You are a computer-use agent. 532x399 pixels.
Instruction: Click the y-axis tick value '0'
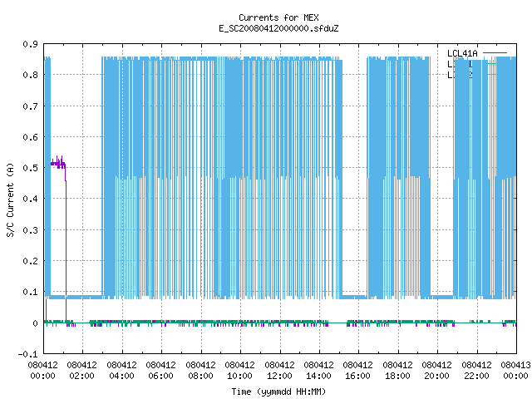point(35,323)
